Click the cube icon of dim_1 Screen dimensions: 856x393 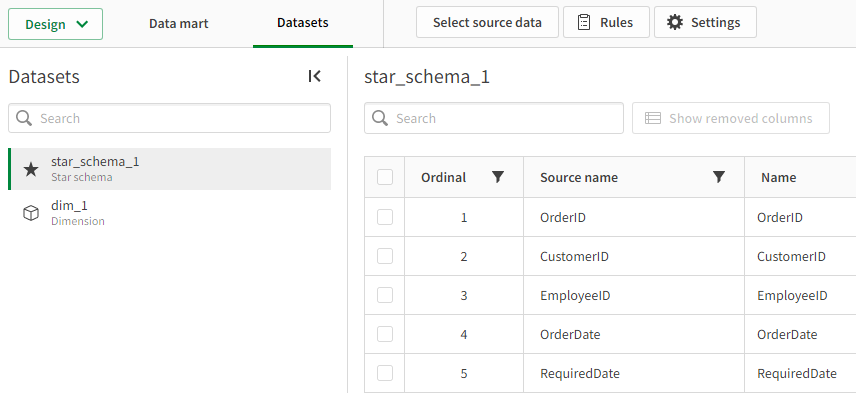point(31,213)
